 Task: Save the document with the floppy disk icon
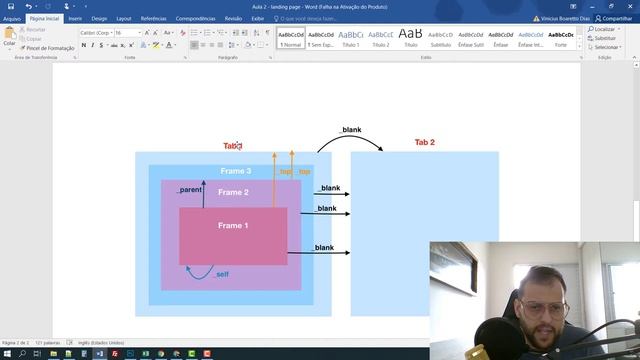[x=11, y=6]
